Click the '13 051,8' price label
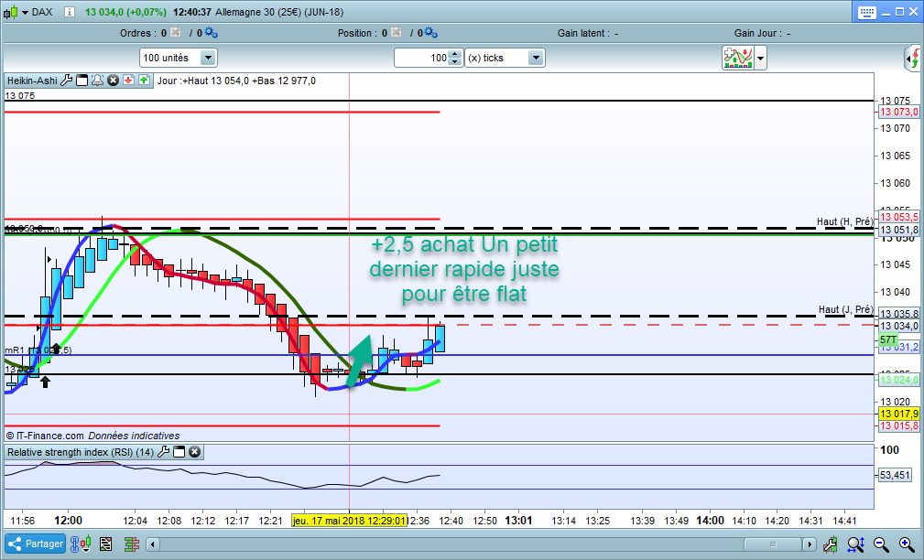Viewport: 924px width, 560px height. click(x=898, y=230)
